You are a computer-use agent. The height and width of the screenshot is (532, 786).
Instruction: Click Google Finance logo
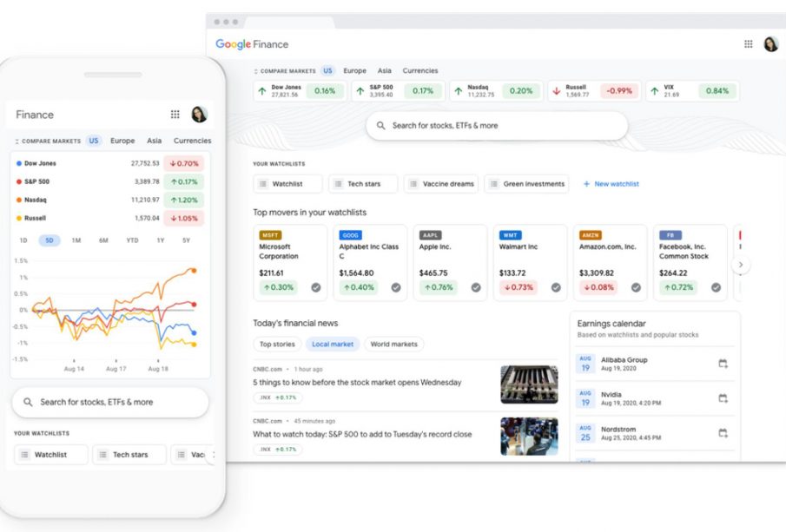[x=252, y=44]
